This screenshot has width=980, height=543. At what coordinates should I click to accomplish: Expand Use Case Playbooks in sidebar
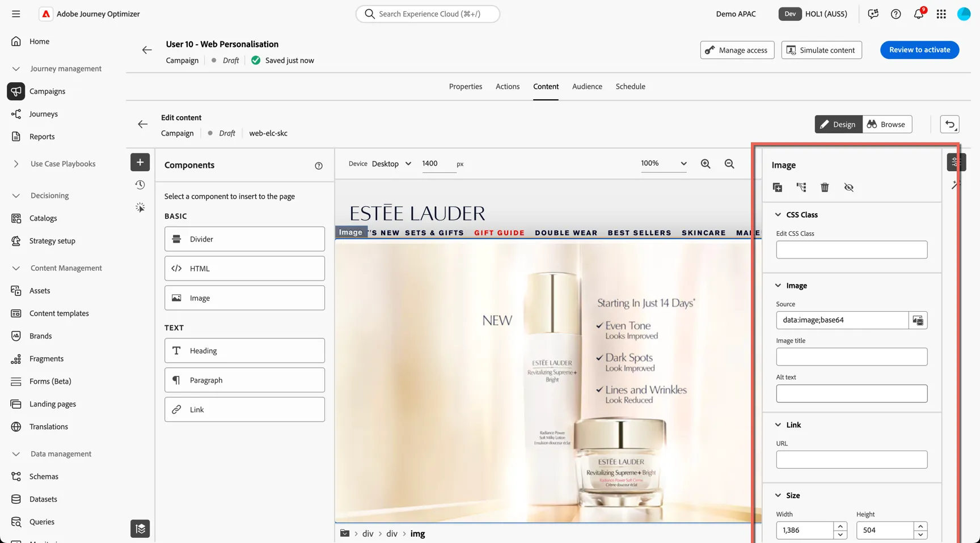(16, 164)
